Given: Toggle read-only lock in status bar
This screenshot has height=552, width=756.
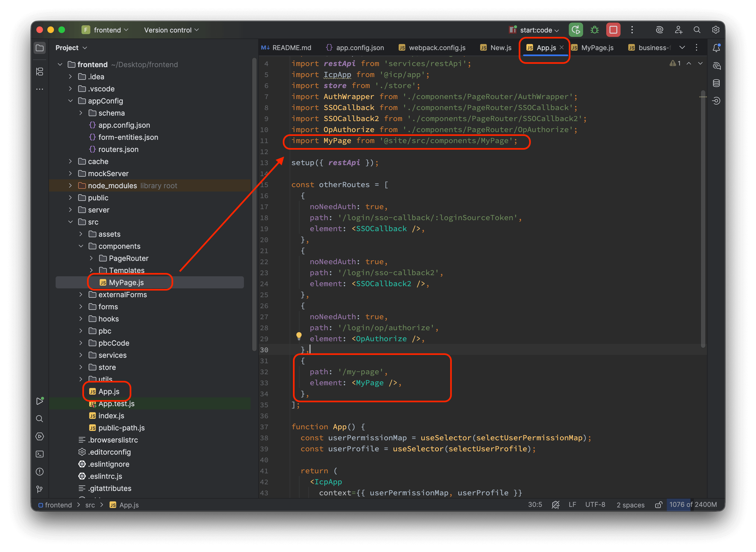Looking at the screenshot, I should [659, 505].
